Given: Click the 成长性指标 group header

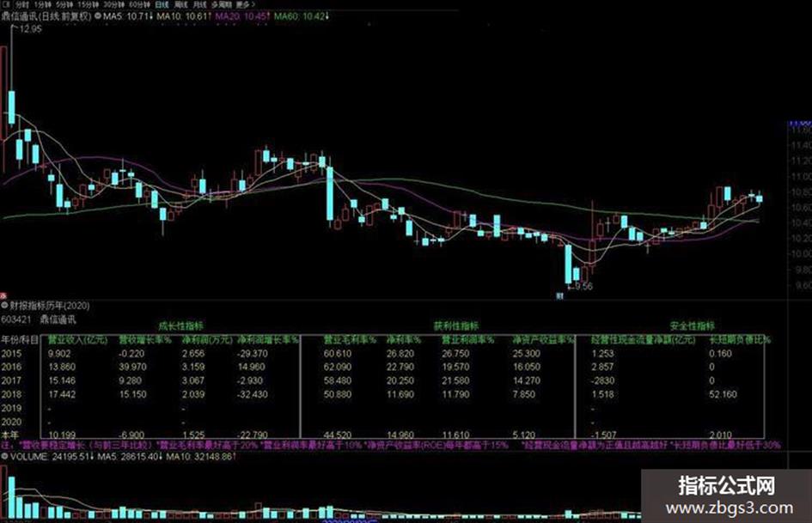Looking at the screenshot, I should pyautogui.click(x=180, y=326).
